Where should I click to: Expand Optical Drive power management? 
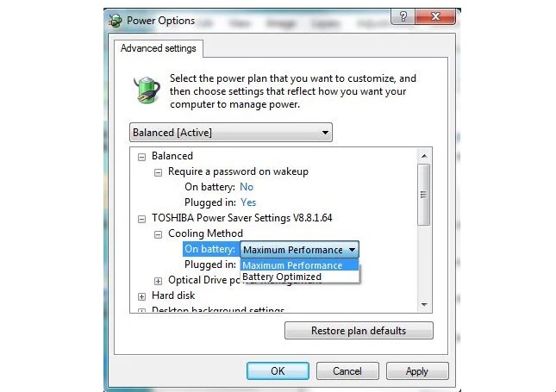[158, 281]
